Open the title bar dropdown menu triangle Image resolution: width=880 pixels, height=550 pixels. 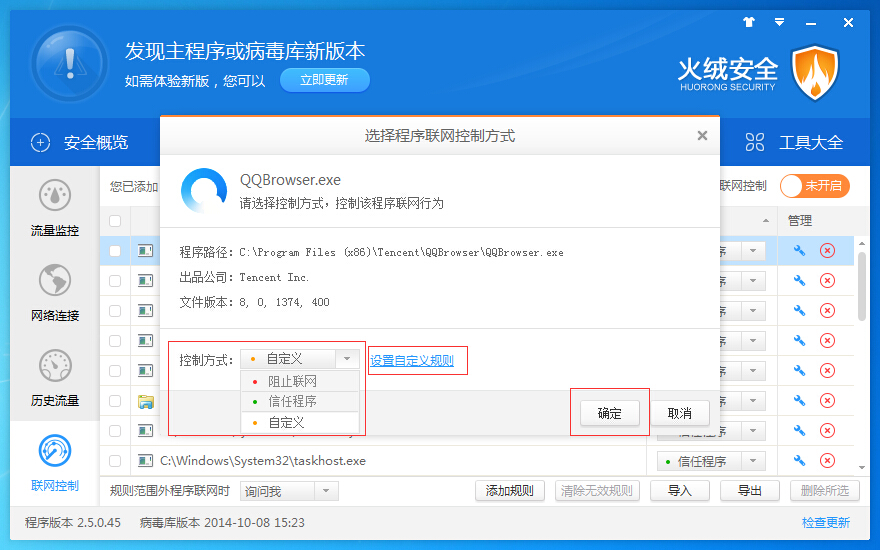click(x=779, y=22)
